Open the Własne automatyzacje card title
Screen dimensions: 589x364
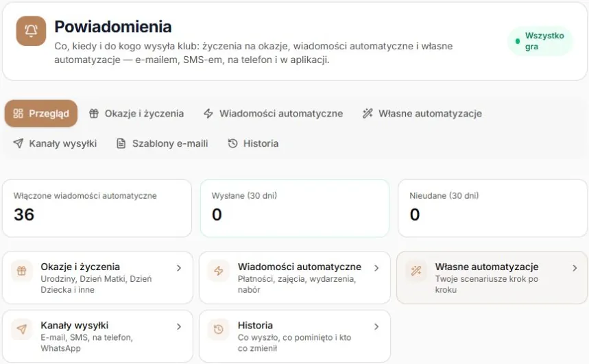pos(487,267)
